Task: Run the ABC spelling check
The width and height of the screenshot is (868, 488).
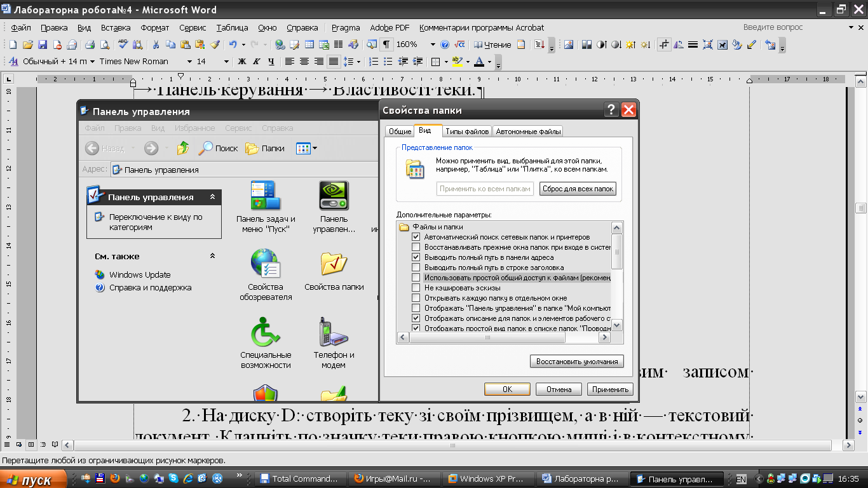Action: pyautogui.click(x=123, y=44)
